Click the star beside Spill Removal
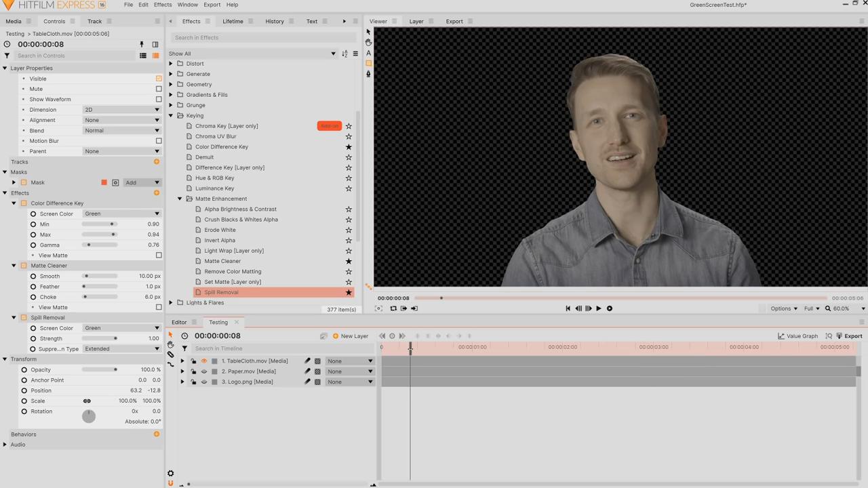 coord(349,293)
